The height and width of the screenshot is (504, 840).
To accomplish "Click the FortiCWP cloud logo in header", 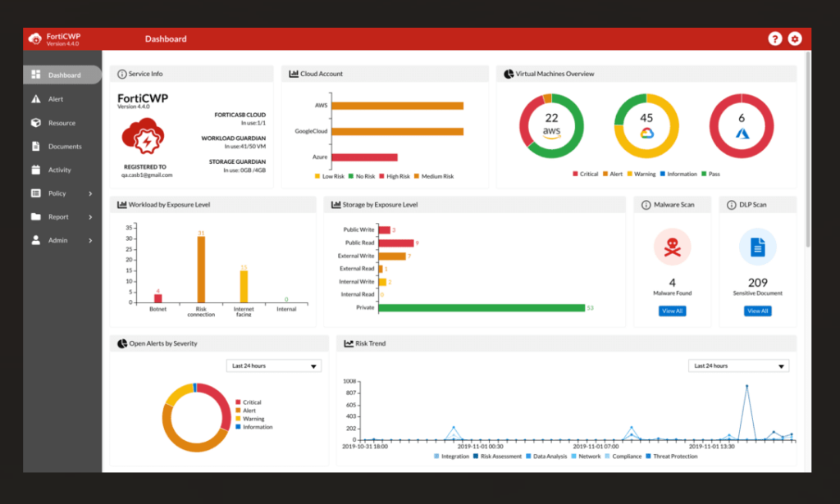I will point(34,39).
